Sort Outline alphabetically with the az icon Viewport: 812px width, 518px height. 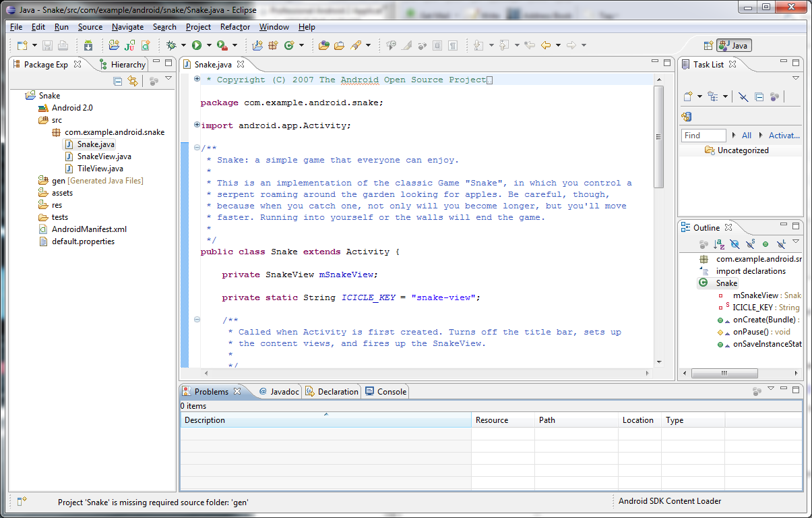719,244
